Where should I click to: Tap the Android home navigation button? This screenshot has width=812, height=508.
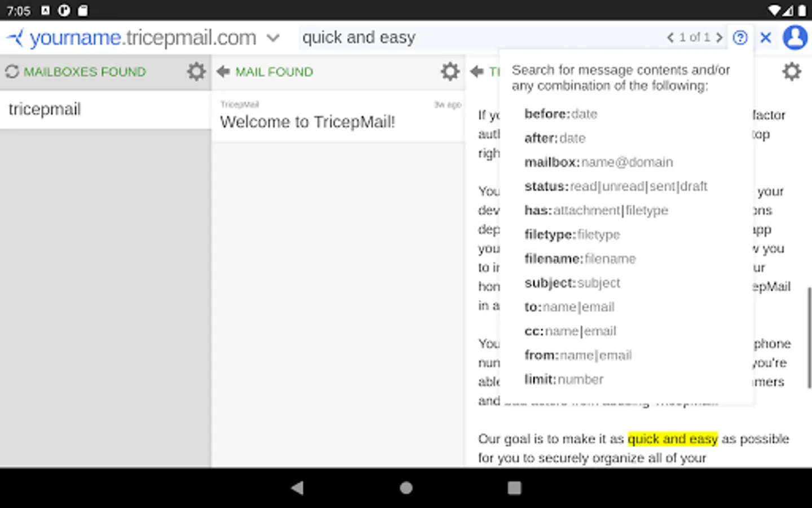click(x=406, y=488)
